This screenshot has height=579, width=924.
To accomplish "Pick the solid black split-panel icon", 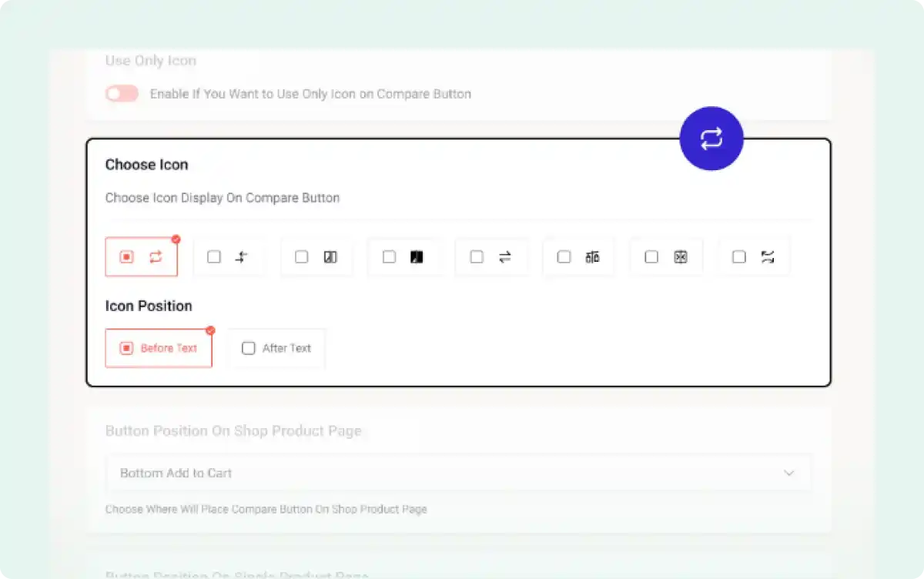I will [417, 257].
